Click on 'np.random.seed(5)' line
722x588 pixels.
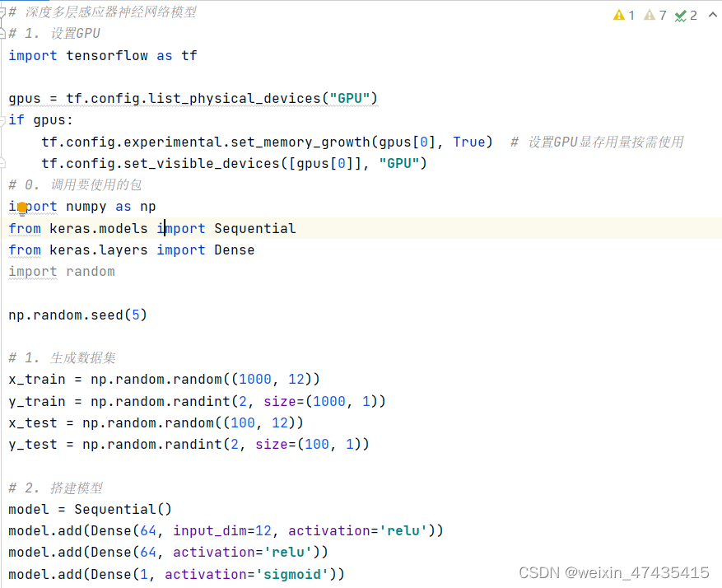pos(77,315)
